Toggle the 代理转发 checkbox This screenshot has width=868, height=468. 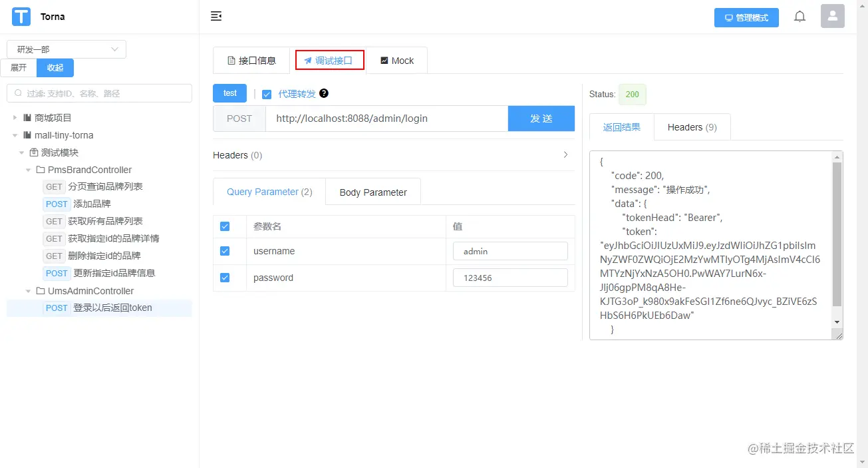click(267, 95)
